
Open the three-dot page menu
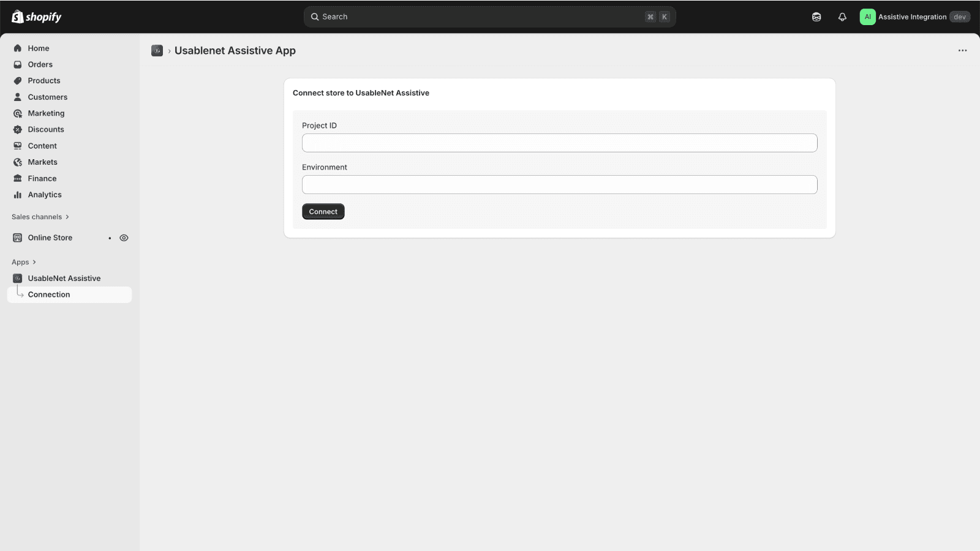click(x=962, y=51)
